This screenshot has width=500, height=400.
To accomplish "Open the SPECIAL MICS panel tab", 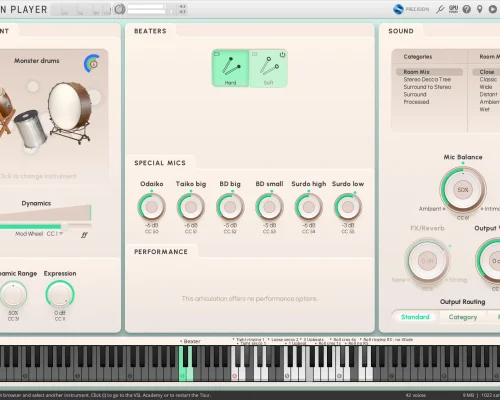I will [160, 163].
